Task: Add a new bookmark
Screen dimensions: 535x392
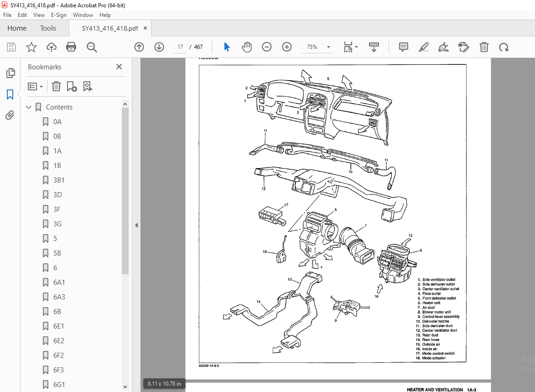Action: point(72,86)
